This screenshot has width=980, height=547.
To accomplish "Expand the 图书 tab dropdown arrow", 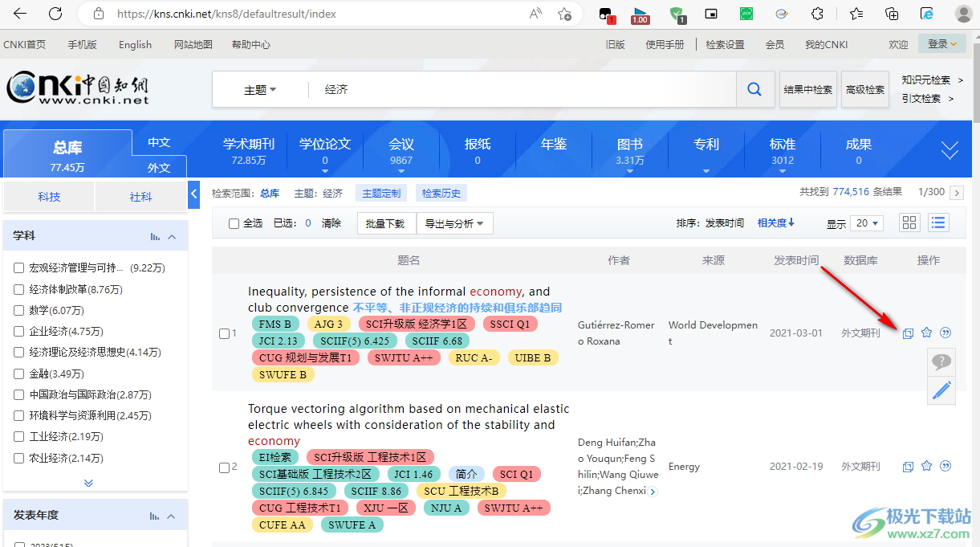I will tap(630, 171).
